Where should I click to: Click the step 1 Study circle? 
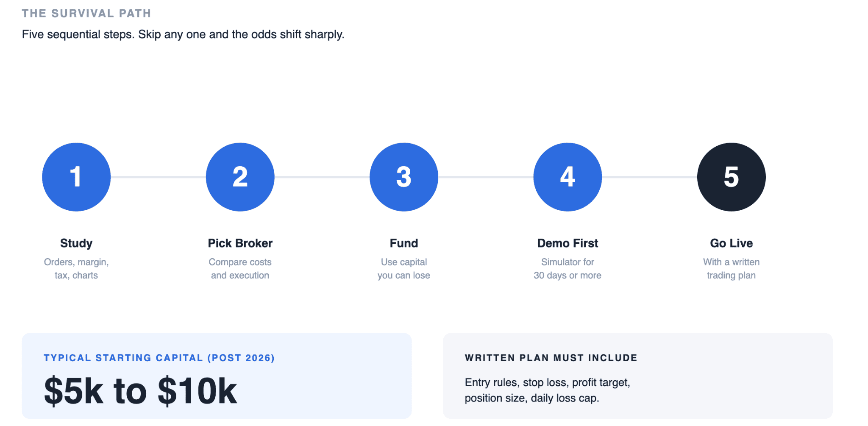click(x=76, y=177)
